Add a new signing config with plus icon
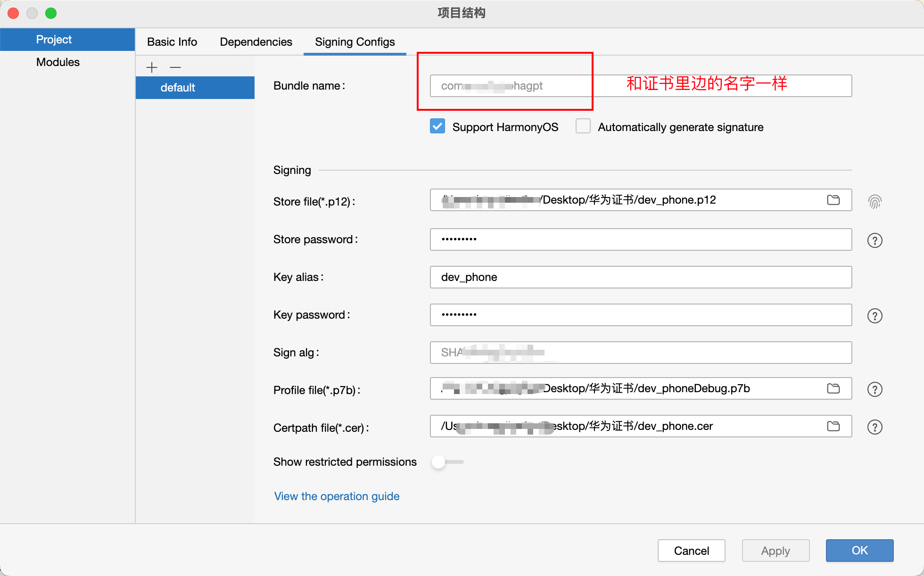 [152, 67]
